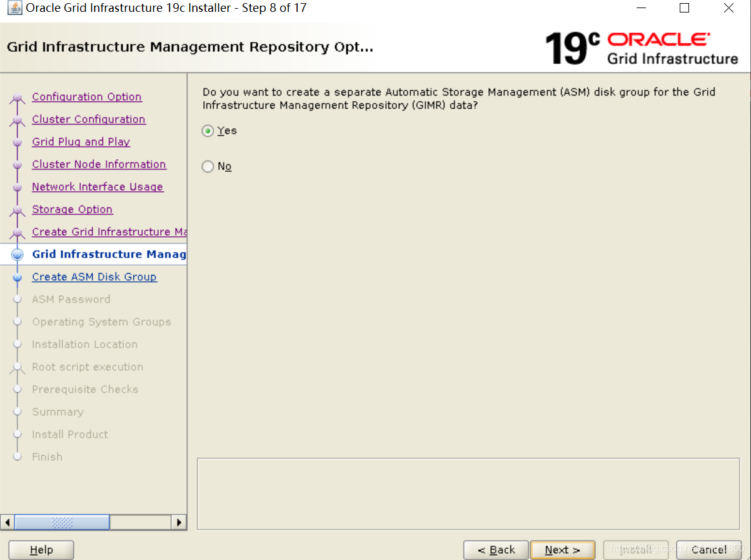Viewport: 751px width, 560px height.
Task: Click the Cluster Node Information step marker
Action: (x=18, y=164)
